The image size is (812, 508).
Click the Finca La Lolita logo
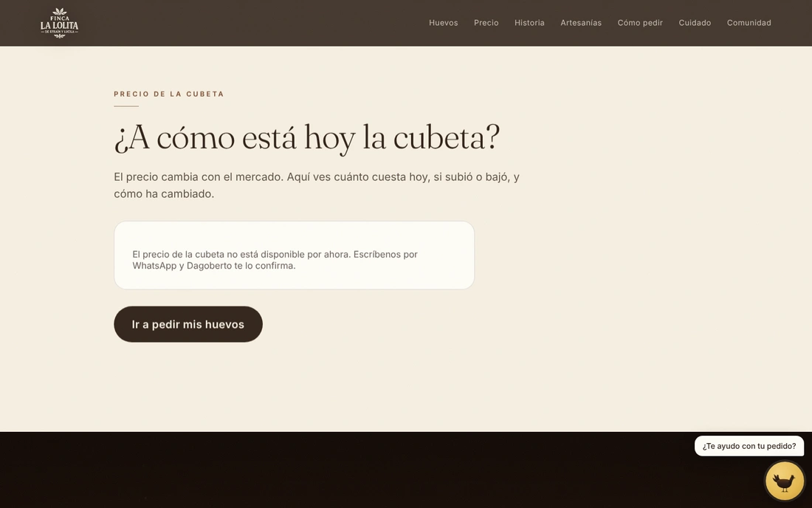coord(60,24)
